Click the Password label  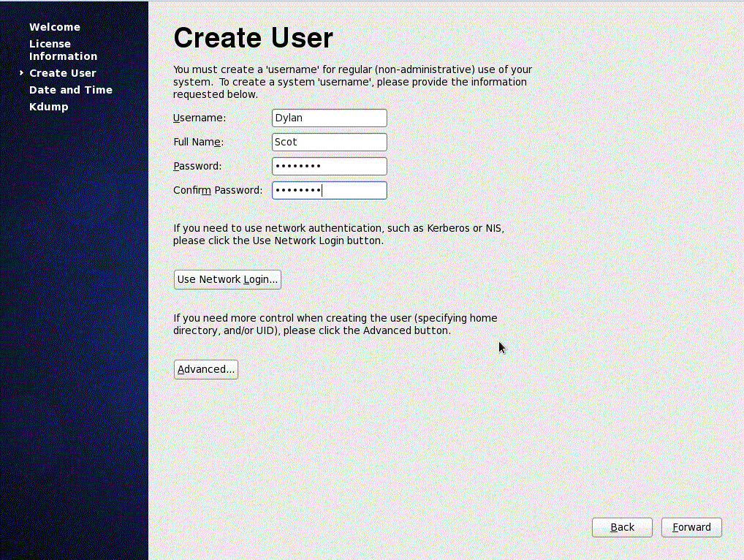pyautogui.click(x=197, y=166)
